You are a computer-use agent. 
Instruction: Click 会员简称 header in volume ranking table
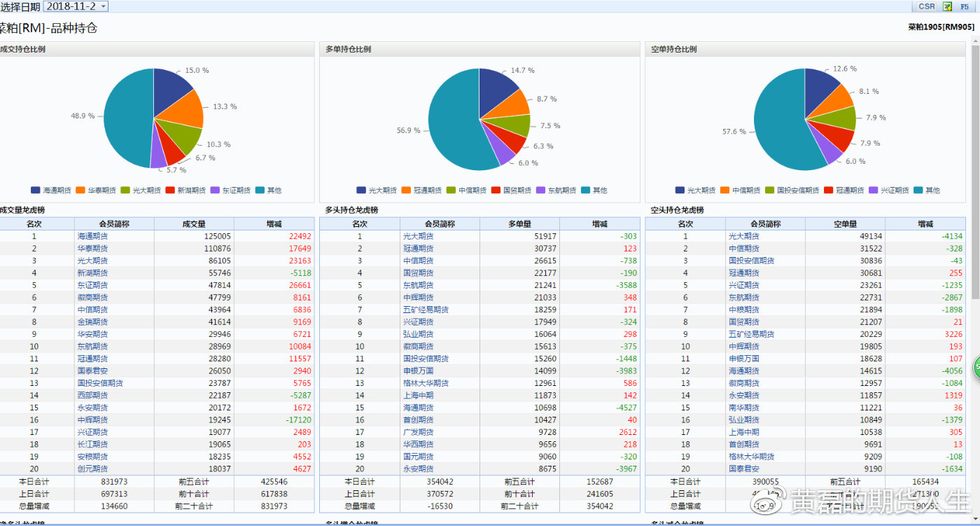click(x=113, y=224)
